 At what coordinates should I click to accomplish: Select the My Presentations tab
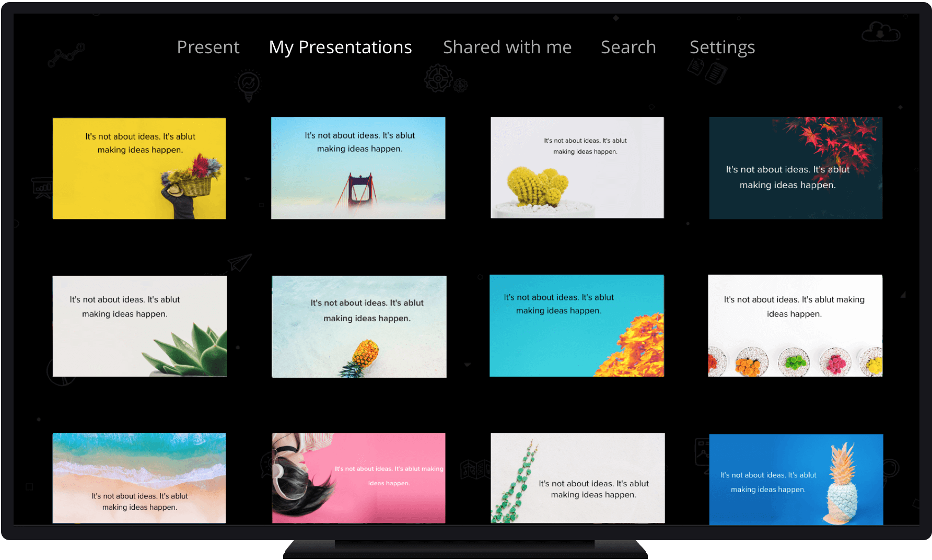coord(340,48)
